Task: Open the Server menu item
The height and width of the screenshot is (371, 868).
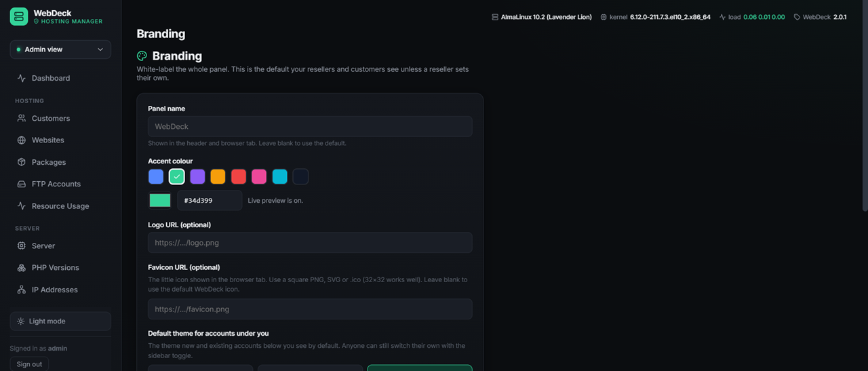Action: [x=60, y=246]
